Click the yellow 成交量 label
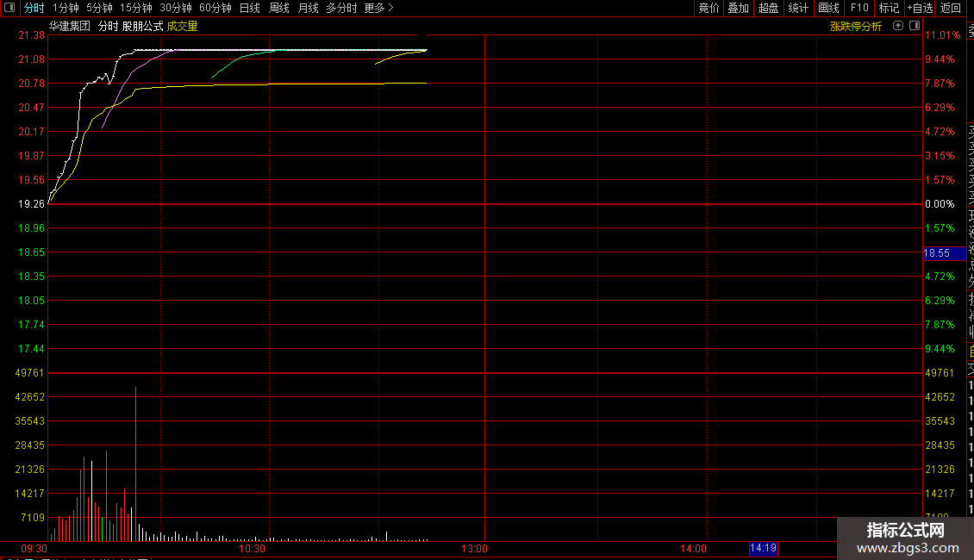This screenshot has width=974, height=560. (182, 26)
